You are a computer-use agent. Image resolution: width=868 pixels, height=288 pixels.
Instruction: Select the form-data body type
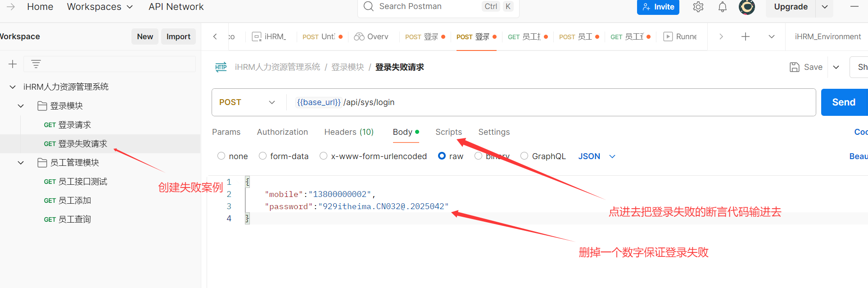(x=263, y=156)
